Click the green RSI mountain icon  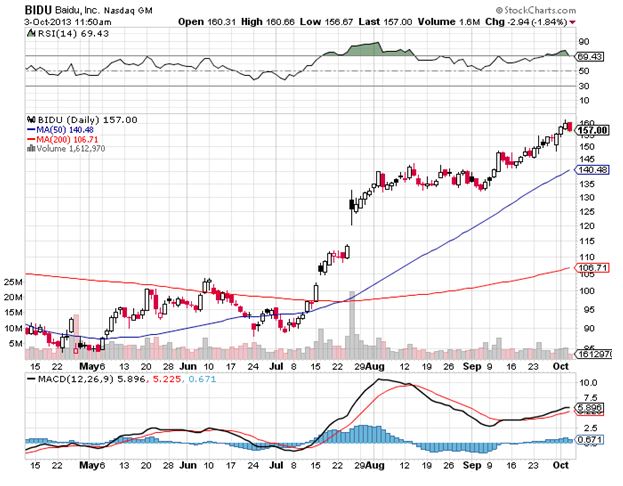tap(31, 34)
